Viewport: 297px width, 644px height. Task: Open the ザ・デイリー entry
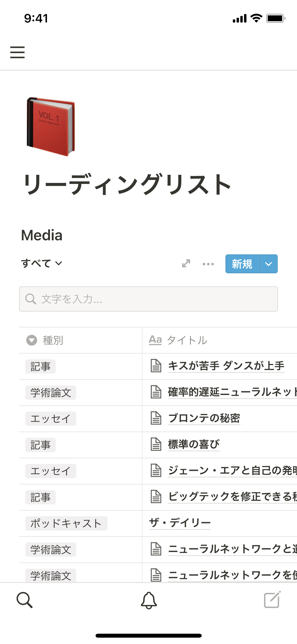point(180,523)
